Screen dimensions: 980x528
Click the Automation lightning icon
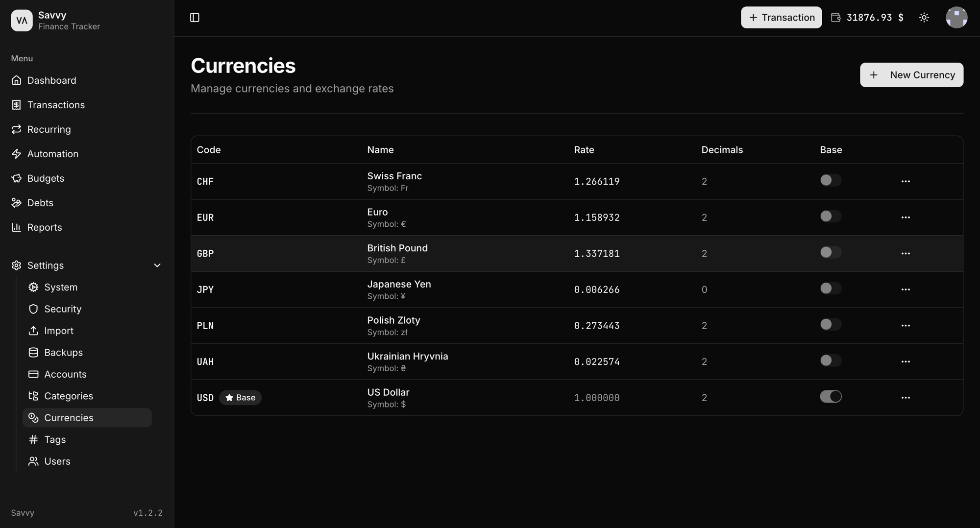pos(17,154)
